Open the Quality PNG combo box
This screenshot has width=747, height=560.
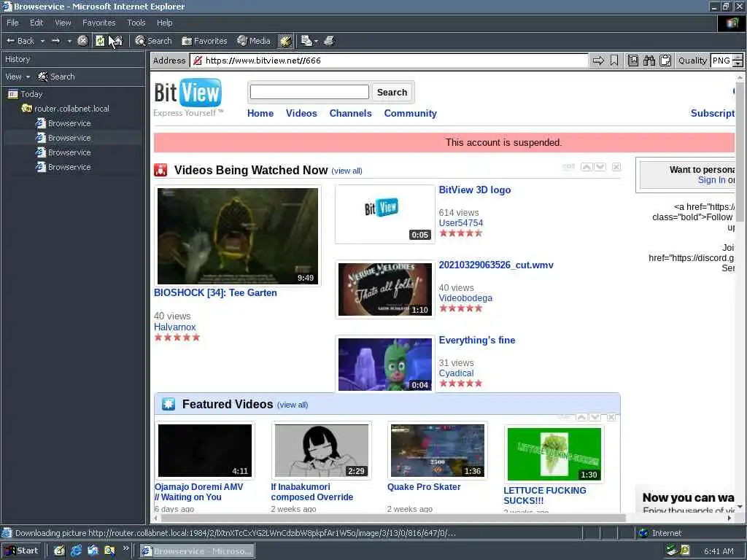point(727,61)
